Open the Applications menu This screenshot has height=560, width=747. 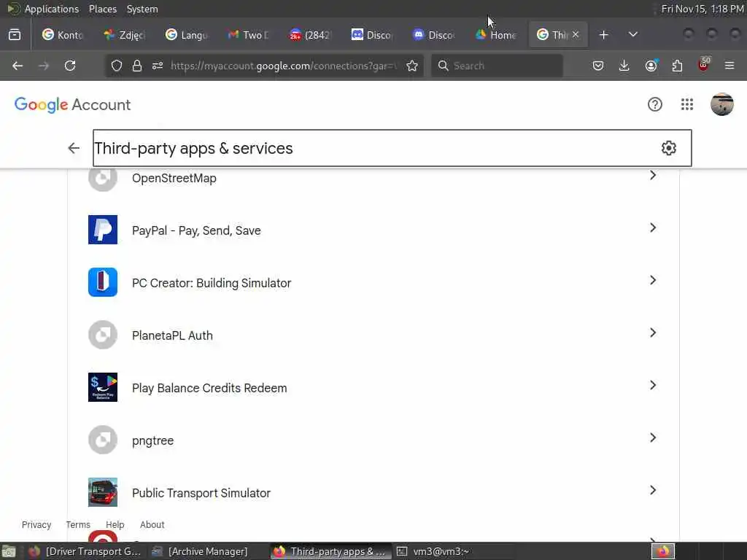52,9
